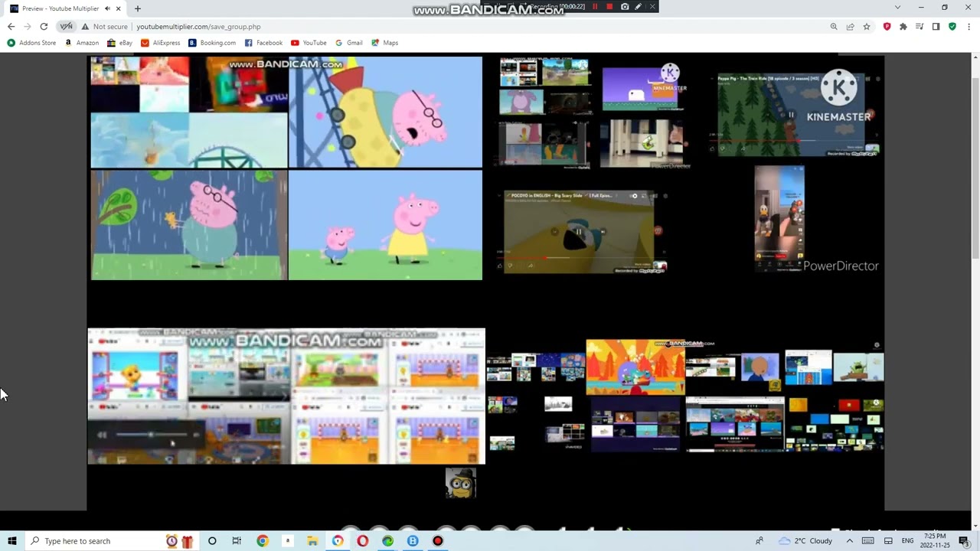Click the VPN badge in the address bar
Viewport: 980px width, 551px height.
tap(67, 27)
